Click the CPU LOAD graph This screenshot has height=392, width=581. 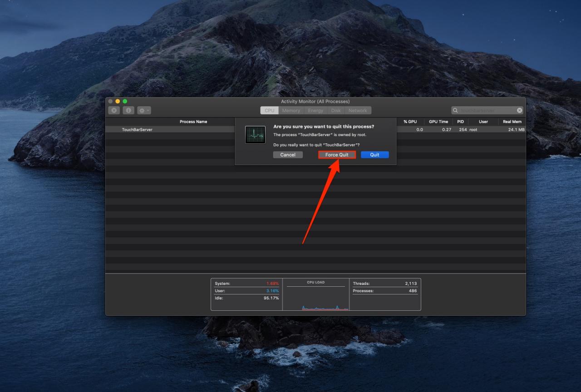(x=316, y=295)
